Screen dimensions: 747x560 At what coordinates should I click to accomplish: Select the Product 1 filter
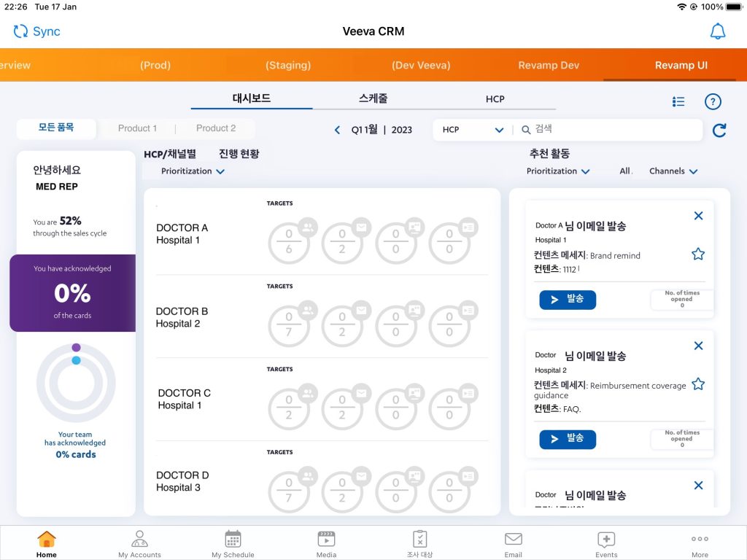(137, 128)
